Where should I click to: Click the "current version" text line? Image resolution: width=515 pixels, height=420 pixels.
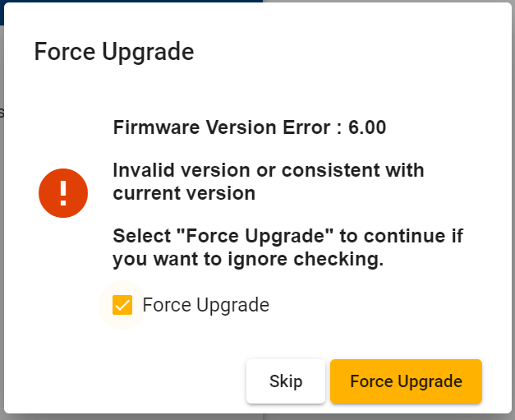[184, 194]
